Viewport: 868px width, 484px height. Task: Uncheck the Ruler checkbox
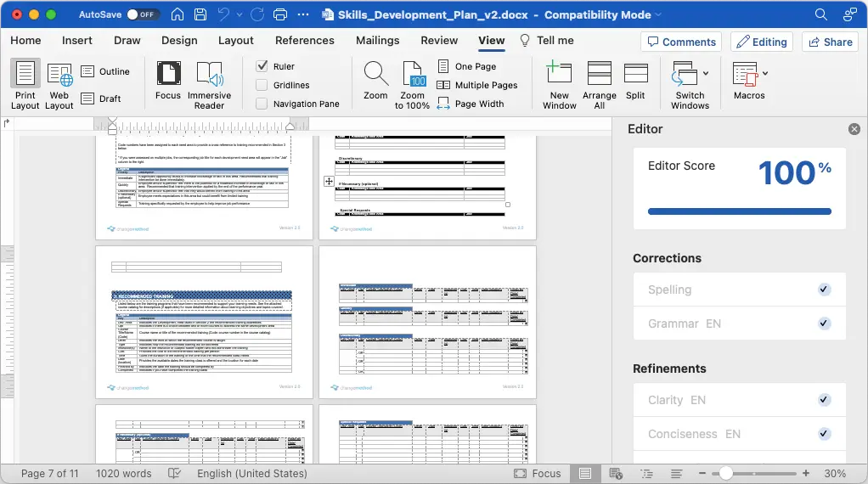point(262,66)
